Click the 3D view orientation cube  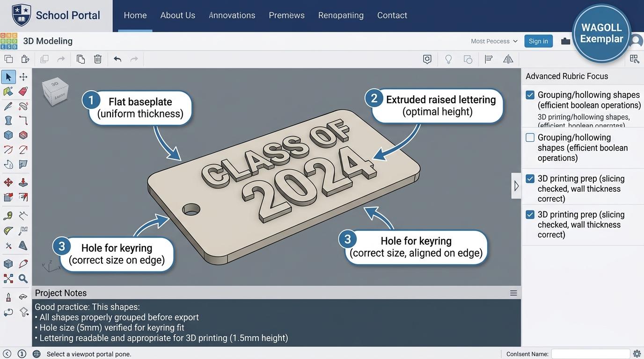[x=55, y=91]
